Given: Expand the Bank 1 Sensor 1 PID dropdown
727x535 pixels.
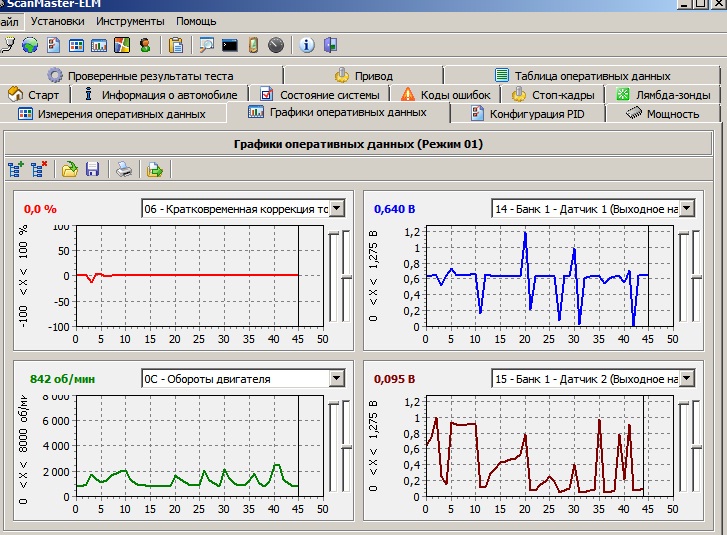Looking at the screenshot, I should (686, 208).
